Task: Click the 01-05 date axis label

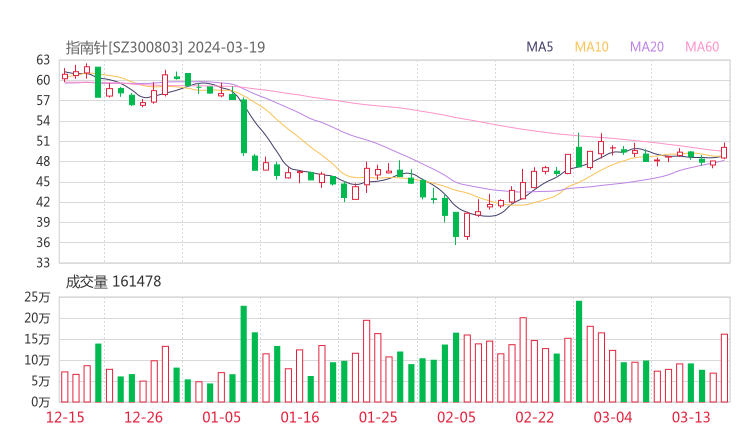Action: pyautogui.click(x=221, y=417)
